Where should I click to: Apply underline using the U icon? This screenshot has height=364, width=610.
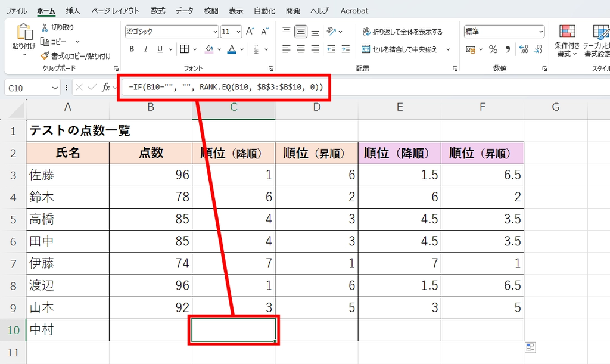coord(159,49)
